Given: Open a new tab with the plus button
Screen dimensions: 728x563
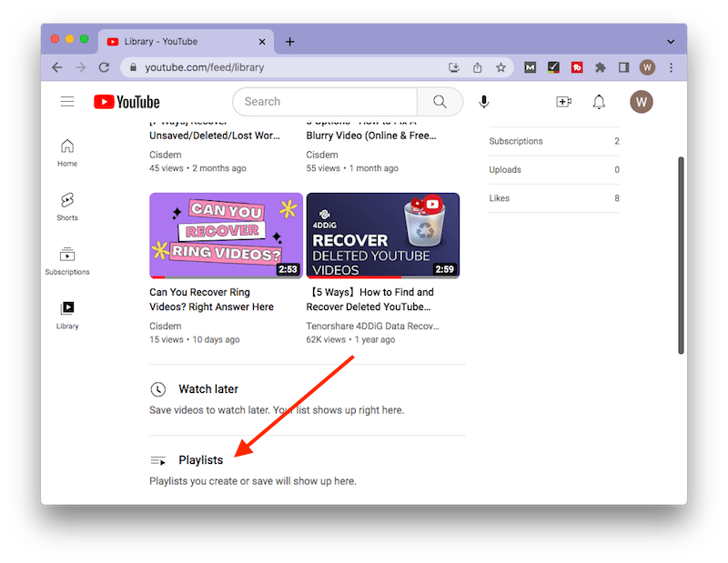Looking at the screenshot, I should pos(289,41).
